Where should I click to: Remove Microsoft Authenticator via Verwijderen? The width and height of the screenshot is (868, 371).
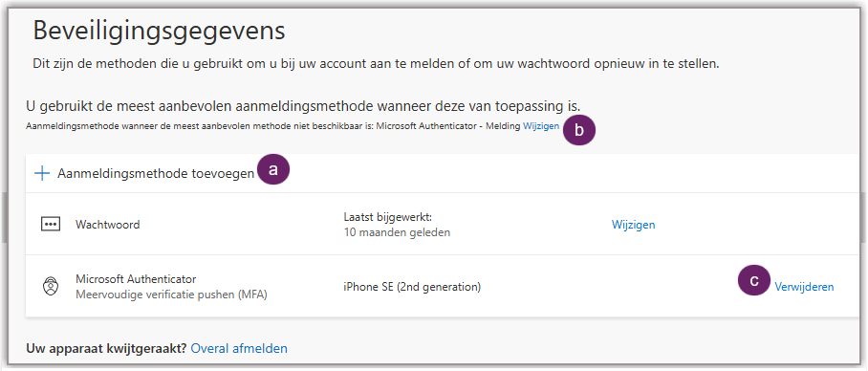point(804,287)
